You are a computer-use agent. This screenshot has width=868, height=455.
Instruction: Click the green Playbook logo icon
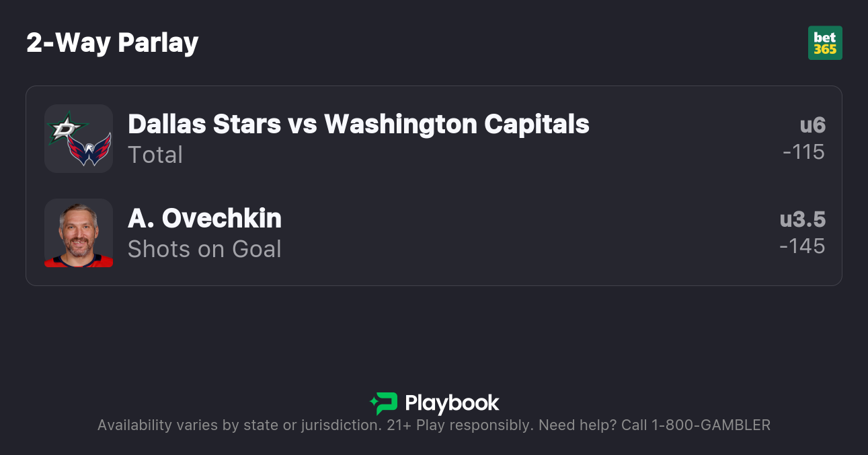coord(384,403)
